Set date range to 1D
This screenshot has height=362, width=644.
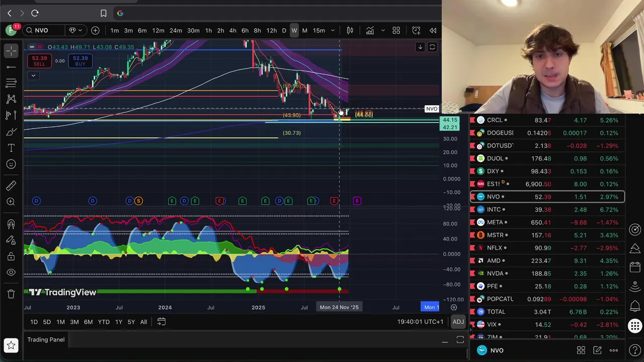(x=34, y=322)
